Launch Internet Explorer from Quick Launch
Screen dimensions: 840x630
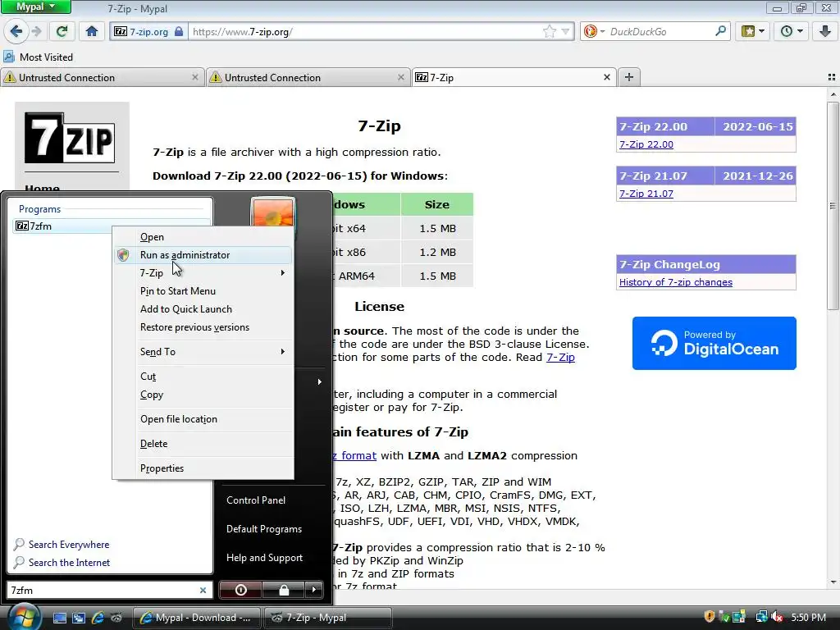(x=98, y=618)
